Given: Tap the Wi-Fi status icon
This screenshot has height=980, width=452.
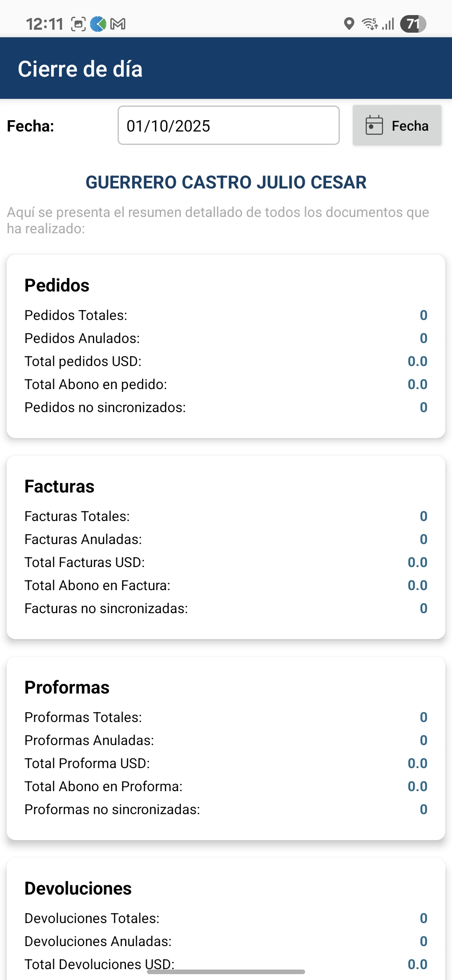Looking at the screenshot, I should pos(370,24).
